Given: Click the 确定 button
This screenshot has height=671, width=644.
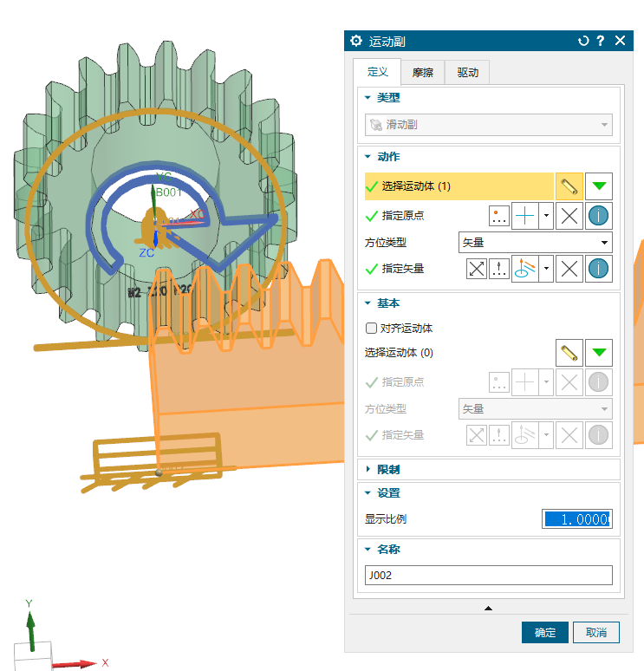Looking at the screenshot, I should point(544,633).
